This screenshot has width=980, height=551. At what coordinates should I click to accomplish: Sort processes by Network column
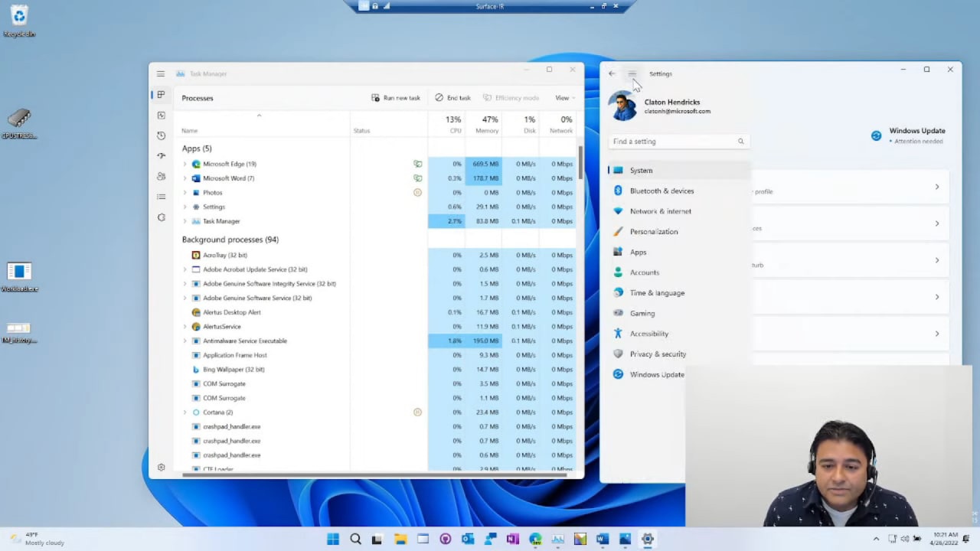pyautogui.click(x=557, y=124)
